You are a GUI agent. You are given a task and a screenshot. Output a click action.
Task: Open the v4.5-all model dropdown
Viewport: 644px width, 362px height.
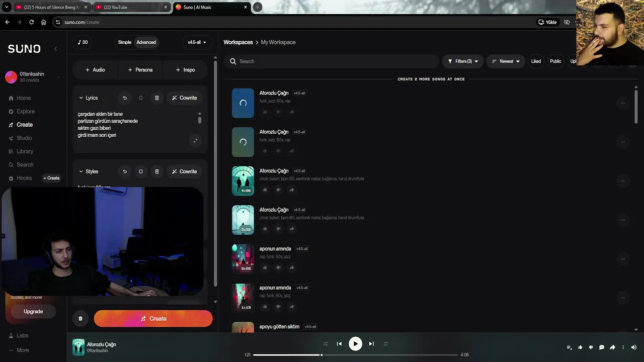click(197, 42)
